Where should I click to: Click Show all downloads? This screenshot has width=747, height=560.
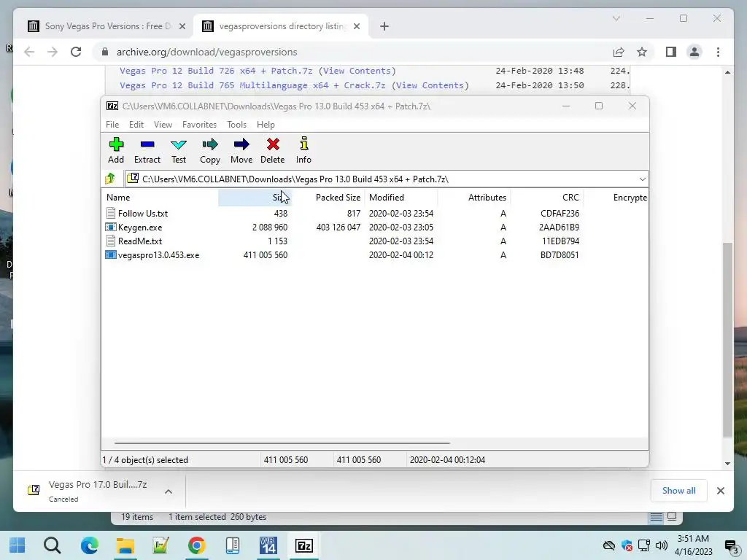click(678, 491)
